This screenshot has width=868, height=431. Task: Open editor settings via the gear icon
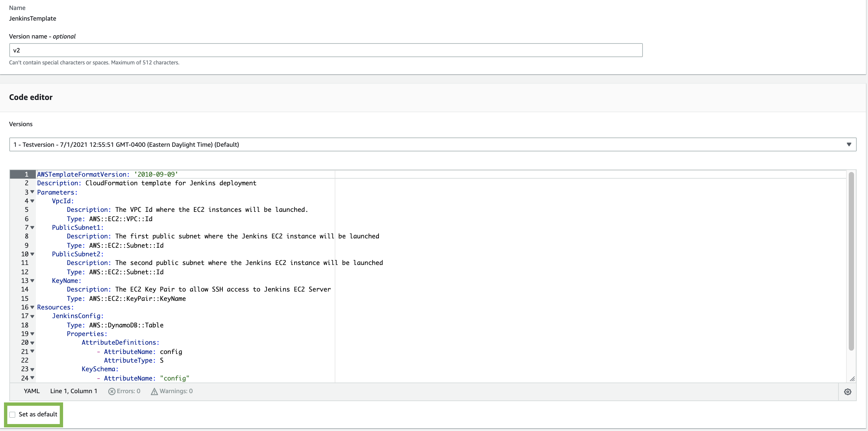pyautogui.click(x=848, y=391)
